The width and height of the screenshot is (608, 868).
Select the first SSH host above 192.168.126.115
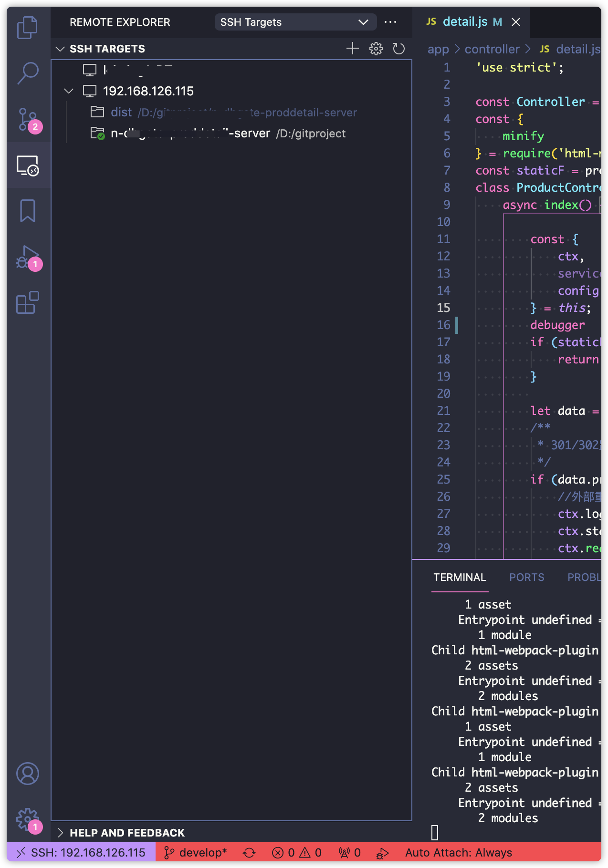[x=231, y=70]
